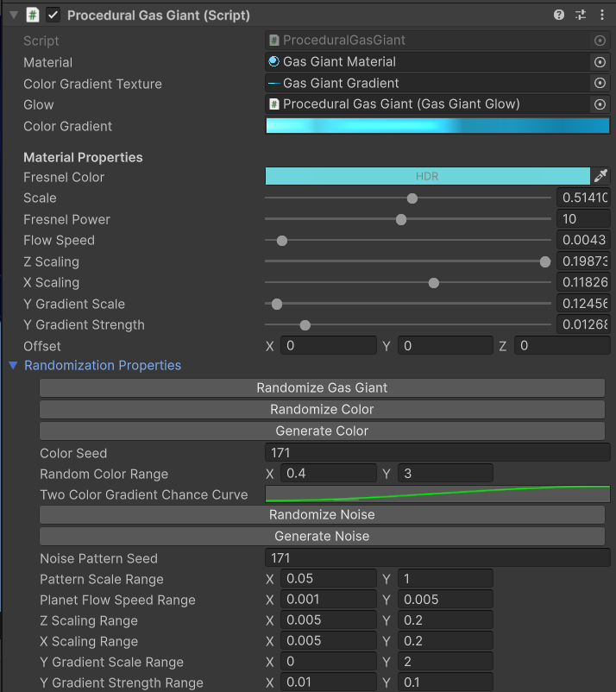Click the Flow Speed slider handle
This screenshot has width=616, height=692.
(281, 240)
